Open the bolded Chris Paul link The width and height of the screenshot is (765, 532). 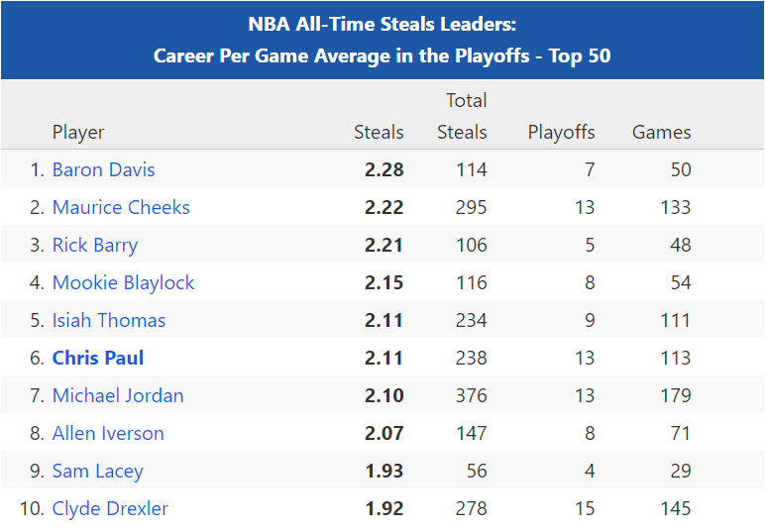98,358
